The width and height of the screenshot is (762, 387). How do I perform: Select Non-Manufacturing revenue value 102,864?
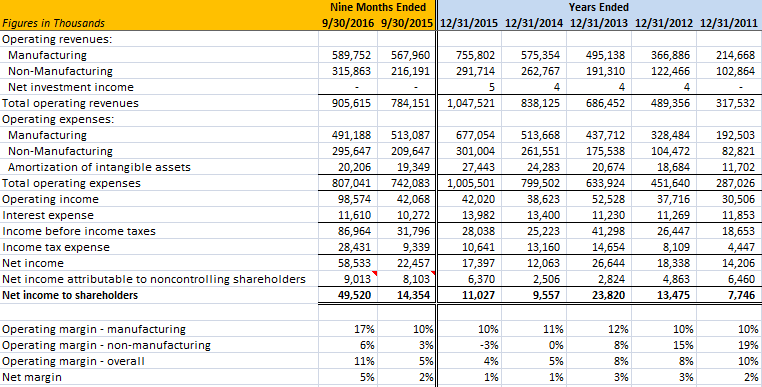click(736, 71)
